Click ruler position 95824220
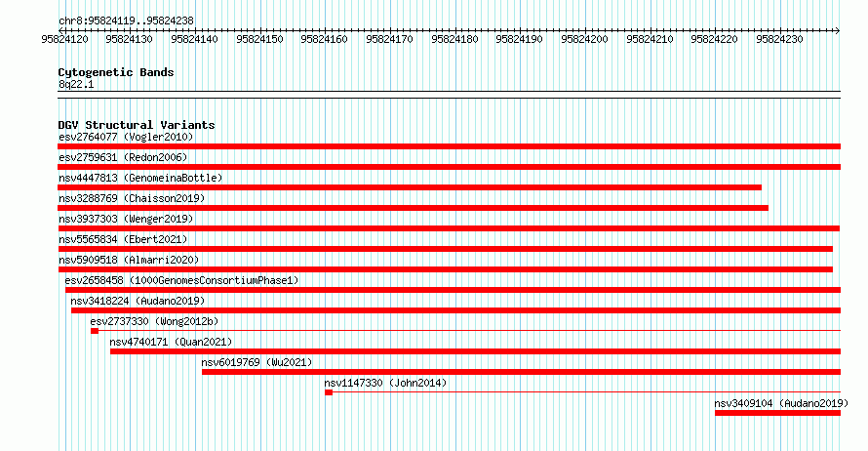The image size is (868, 451). point(715,39)
